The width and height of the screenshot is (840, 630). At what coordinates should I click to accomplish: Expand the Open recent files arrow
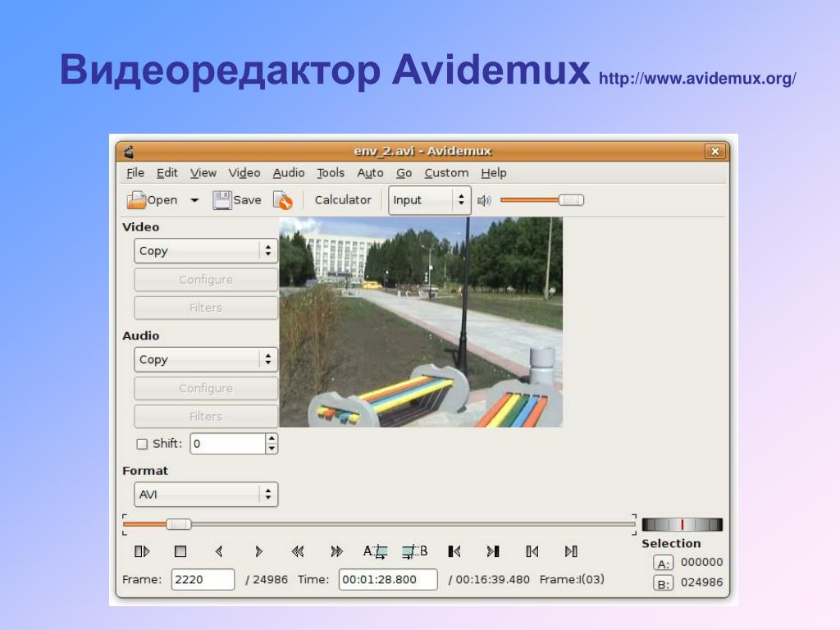click(194, 200)
